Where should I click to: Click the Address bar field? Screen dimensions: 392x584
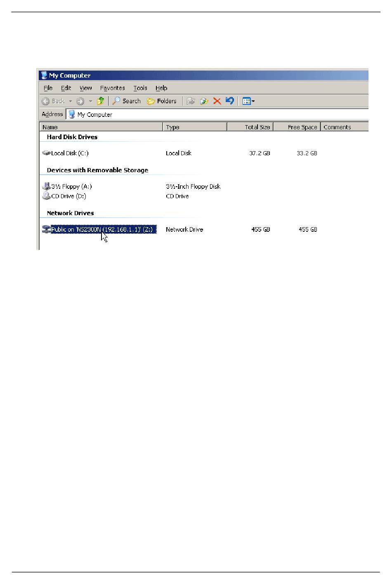(217, 114)
